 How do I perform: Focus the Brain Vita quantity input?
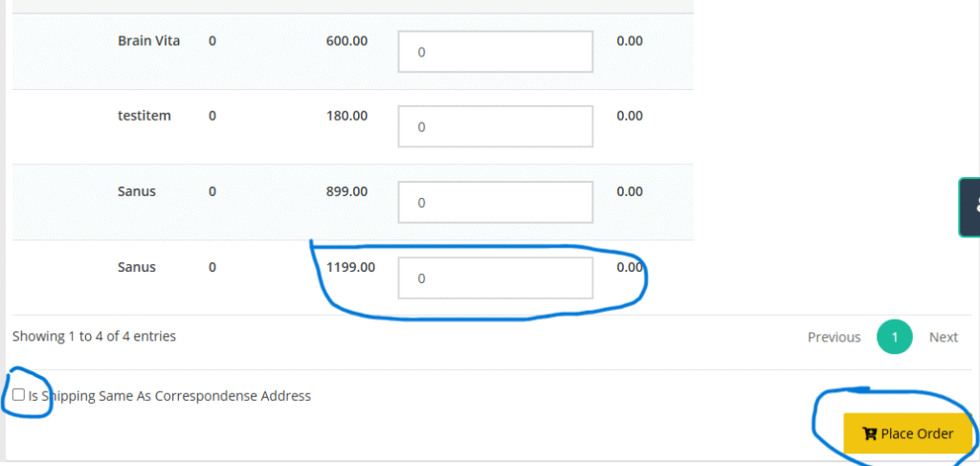coord(496,52)
